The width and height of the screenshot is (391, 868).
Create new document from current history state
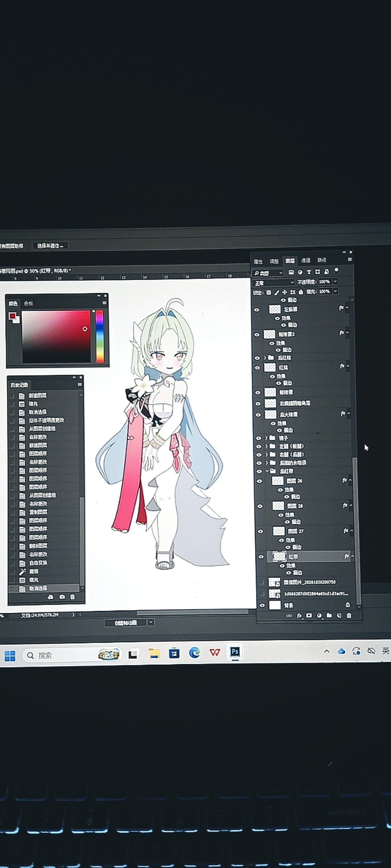tap(50, 597)
